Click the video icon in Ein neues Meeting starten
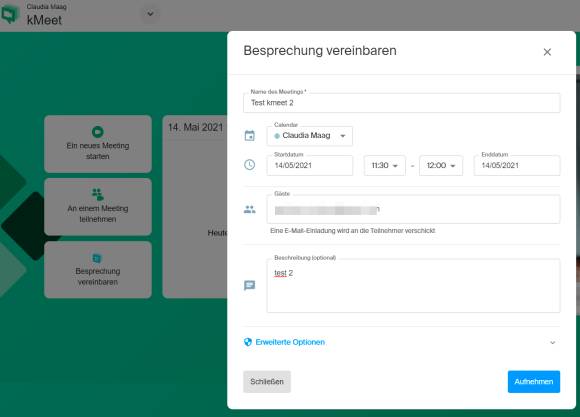Image resolution: width=580 pixels, height=417 pixels. [98, 132]
